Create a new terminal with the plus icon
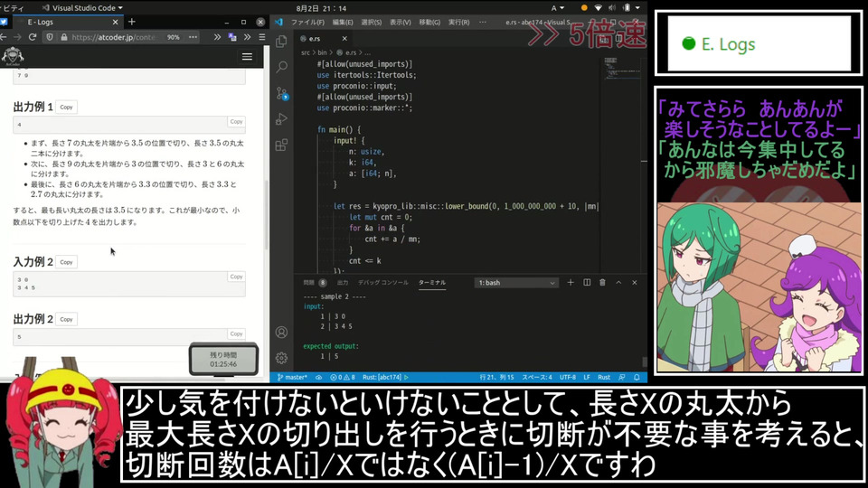The height and width of the screenshot is (488, 868). tap(571, 282)
